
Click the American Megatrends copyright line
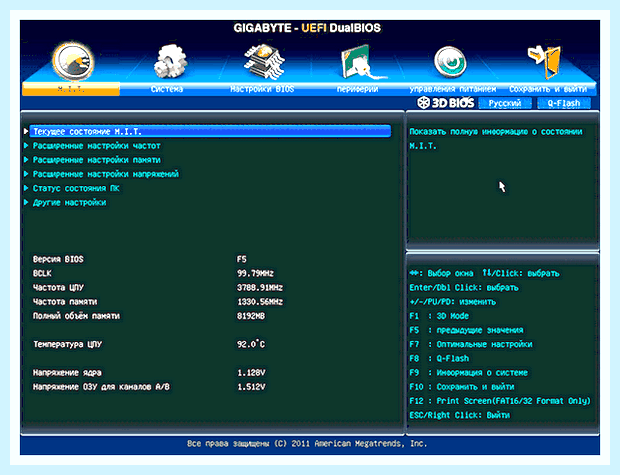[x=307, y=444]
